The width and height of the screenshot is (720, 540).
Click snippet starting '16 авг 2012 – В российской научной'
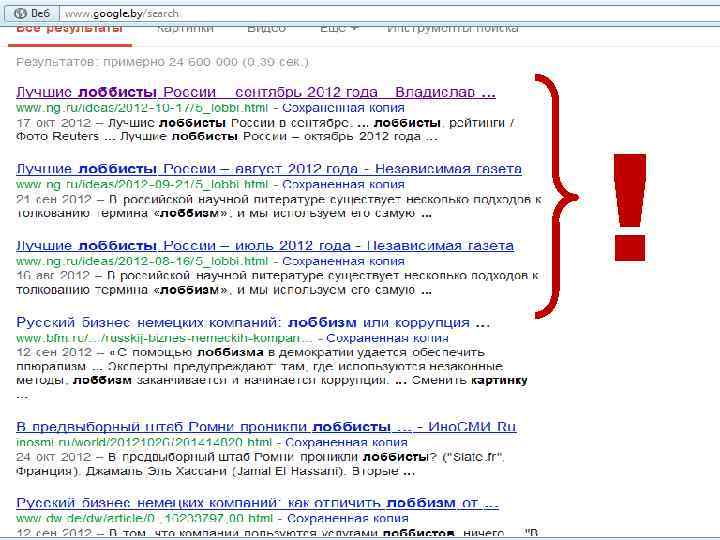pyautogui.click(x=277, y=283)
